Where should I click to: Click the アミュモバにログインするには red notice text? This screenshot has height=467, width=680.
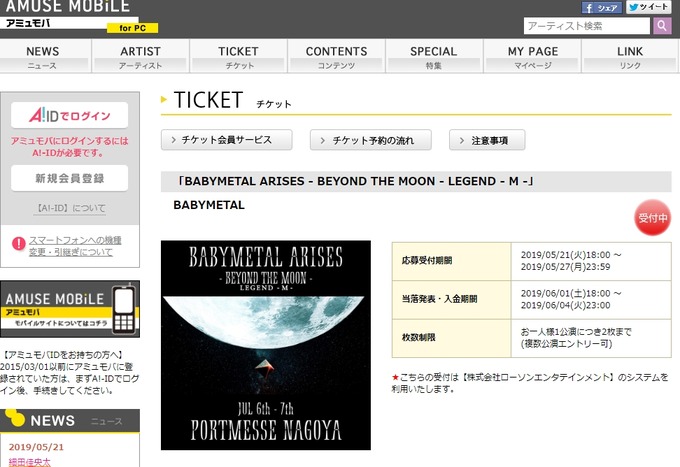click(69, 147)
